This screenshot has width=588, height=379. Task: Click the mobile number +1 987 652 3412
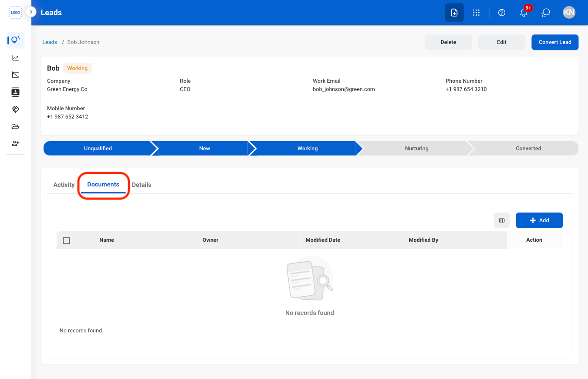pyautogui.click(x=68, y=117)
